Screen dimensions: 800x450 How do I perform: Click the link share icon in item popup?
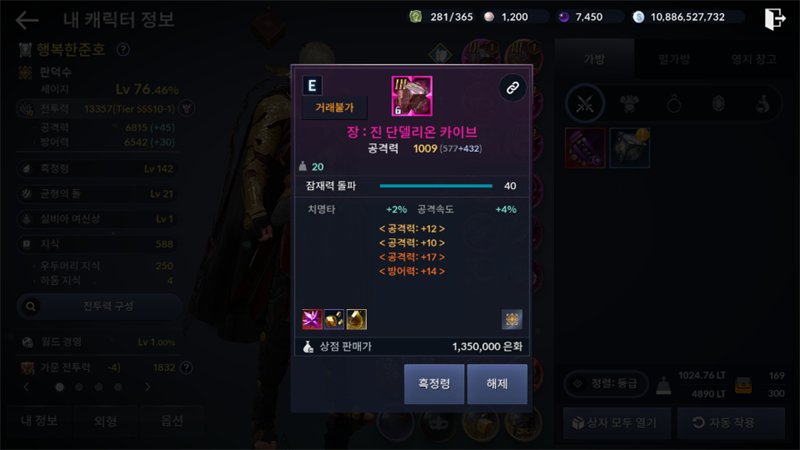point(512,88)
